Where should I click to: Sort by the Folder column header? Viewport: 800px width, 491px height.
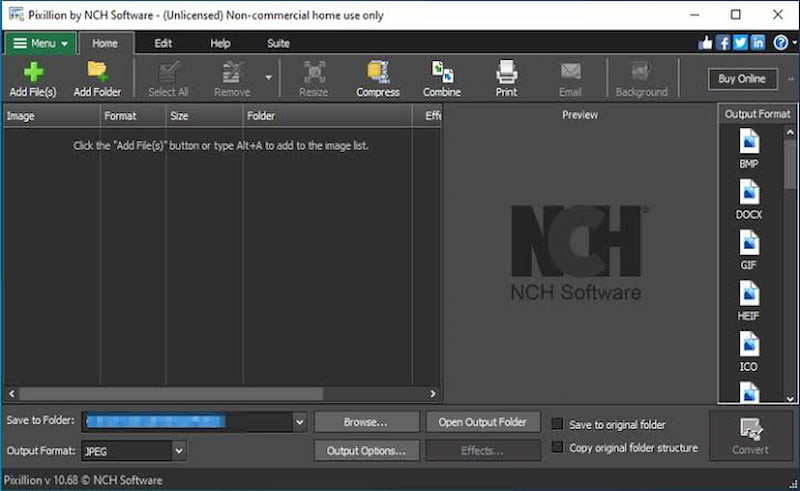click(328, 116)
